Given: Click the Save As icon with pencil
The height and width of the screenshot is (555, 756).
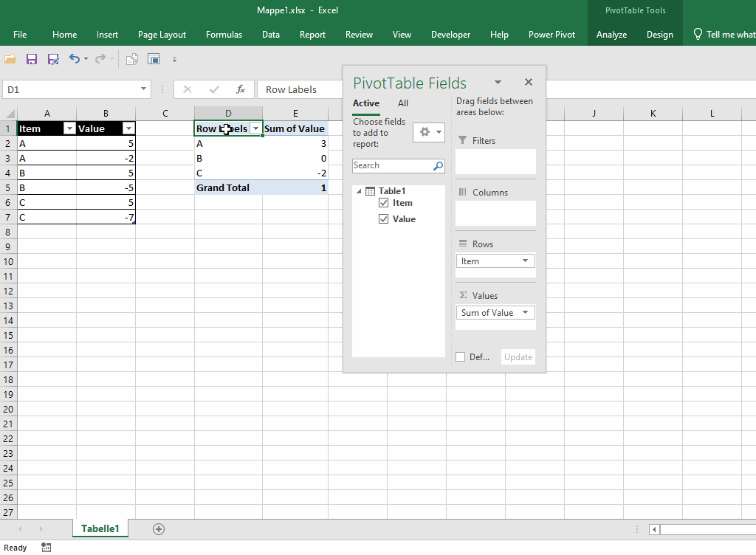Looking at the screenshot, I should pos(52,59).
